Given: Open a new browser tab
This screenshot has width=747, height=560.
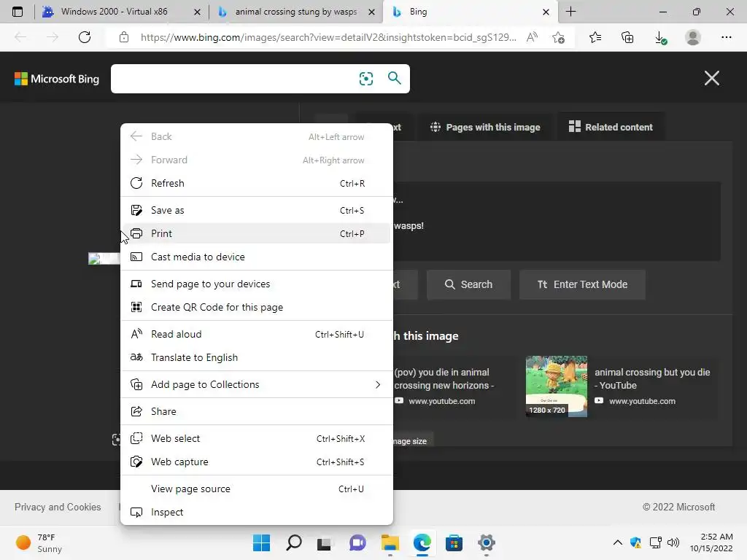Looking at the screenshot, I should point(570,12).
